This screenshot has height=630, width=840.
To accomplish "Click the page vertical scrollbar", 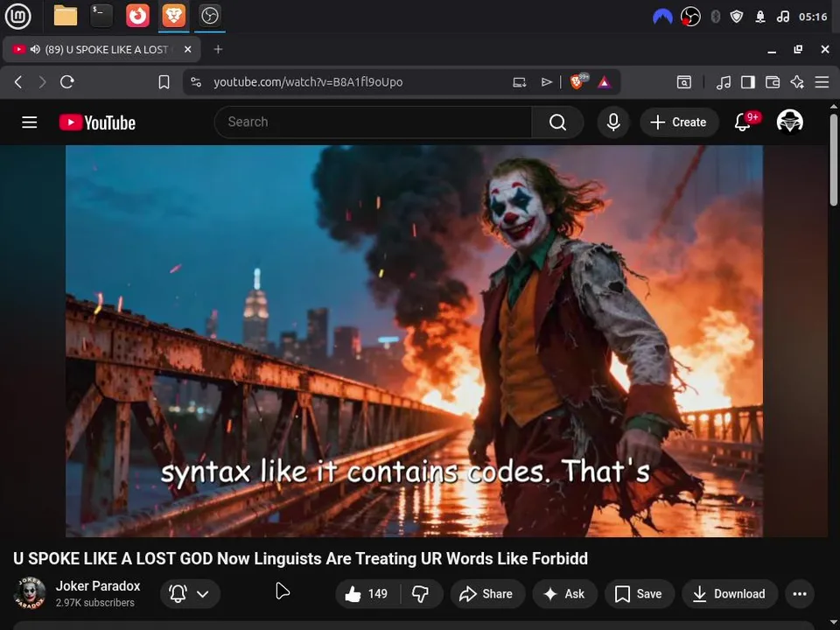I will coord(834,159).
